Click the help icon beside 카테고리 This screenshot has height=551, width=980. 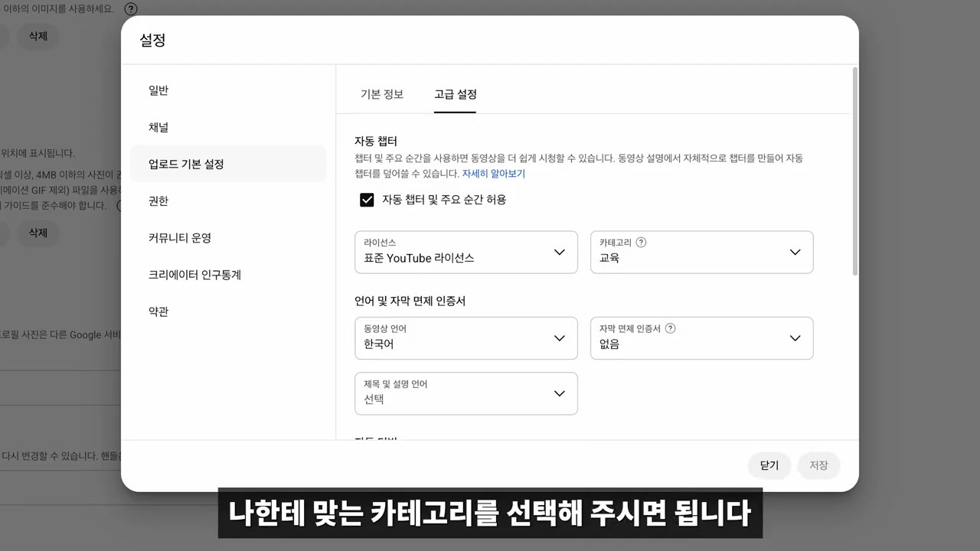pyautogui.click(x=642, y=242)
